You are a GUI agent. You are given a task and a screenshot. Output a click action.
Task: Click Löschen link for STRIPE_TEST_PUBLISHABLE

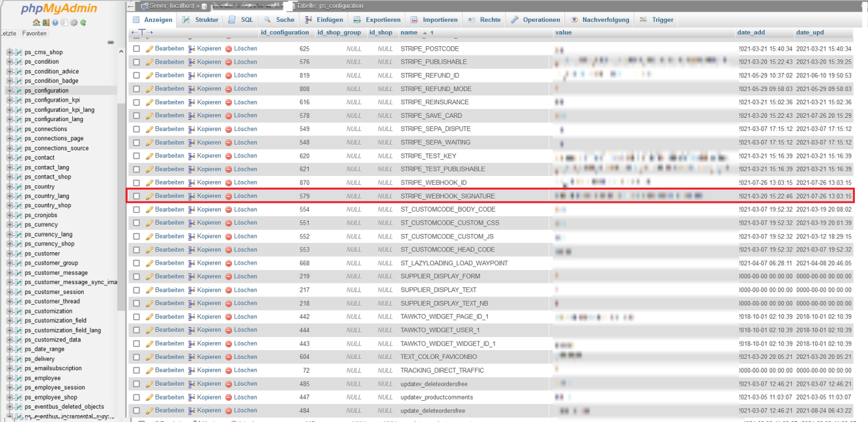245,169
